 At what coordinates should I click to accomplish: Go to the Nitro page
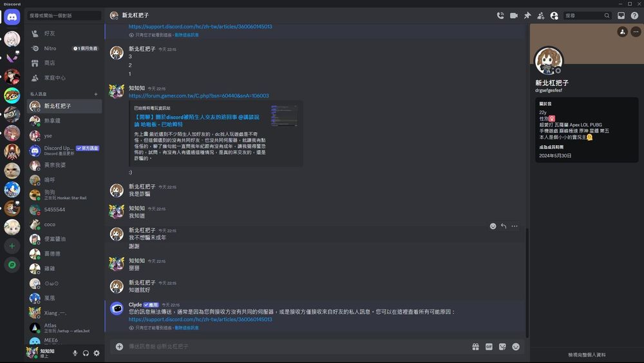coord(50,48)
